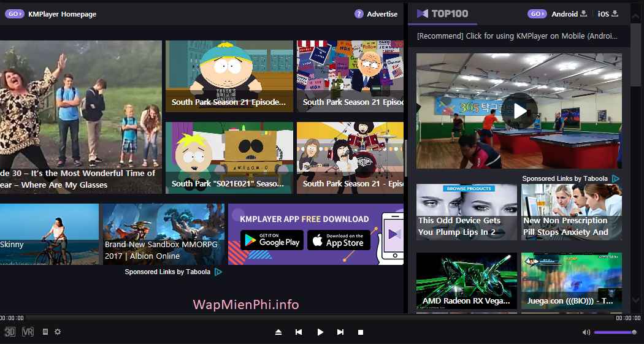The image size is (644, 344).
Task: Adjust the purple volume slider
Action: (x=615, y=332)
